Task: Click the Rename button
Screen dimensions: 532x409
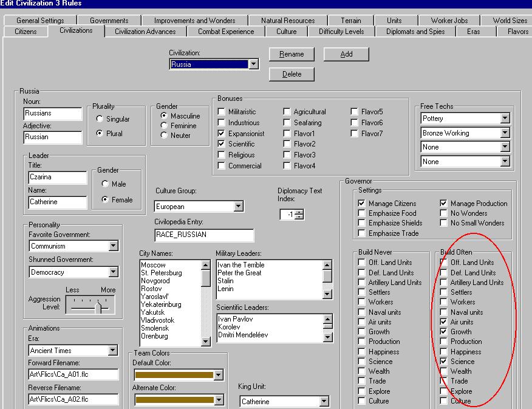Action: 292,54
